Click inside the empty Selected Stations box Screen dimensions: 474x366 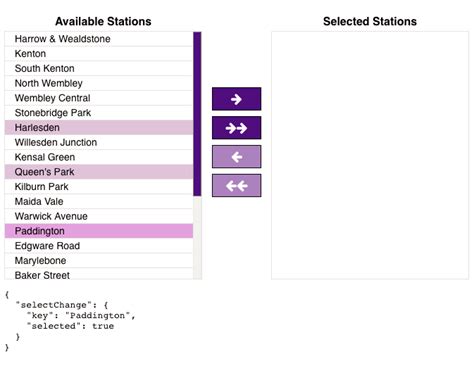(370, 155)
